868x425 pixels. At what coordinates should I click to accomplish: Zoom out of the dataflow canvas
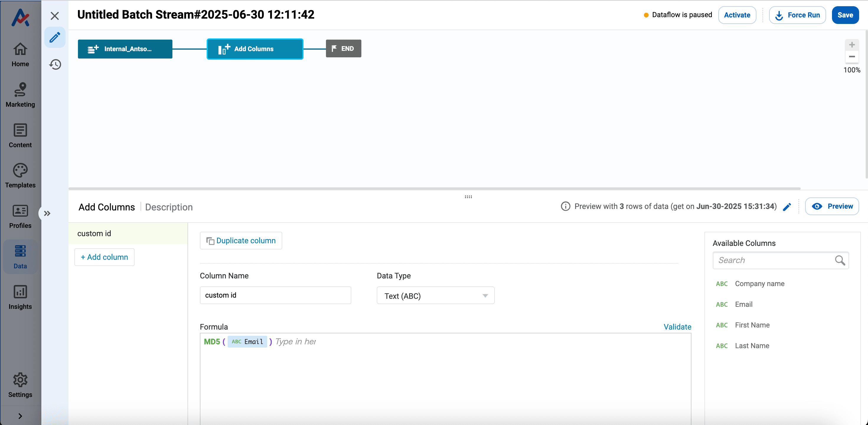[x=852, y=57]
